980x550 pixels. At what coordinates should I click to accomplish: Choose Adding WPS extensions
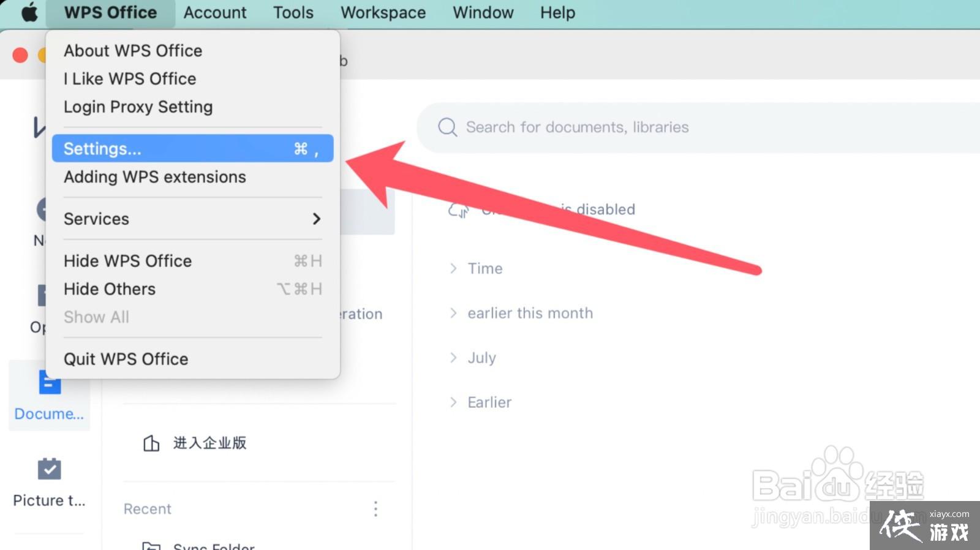click(x=193, y=177)
